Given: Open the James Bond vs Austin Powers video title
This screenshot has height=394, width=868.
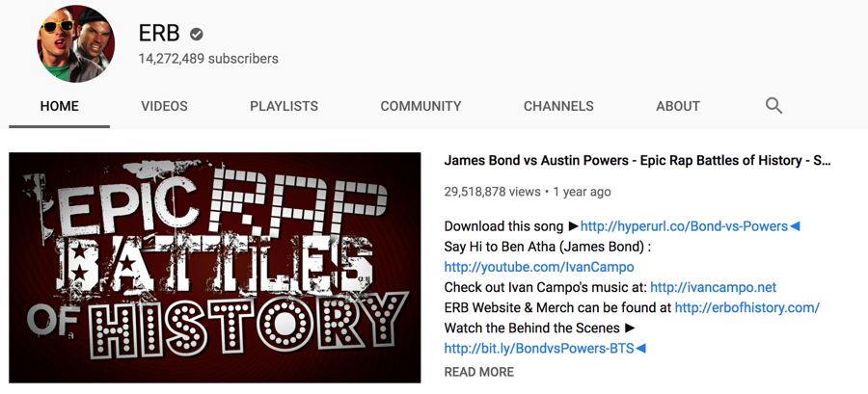Looking at the screenshot, I should click(637, 161).
